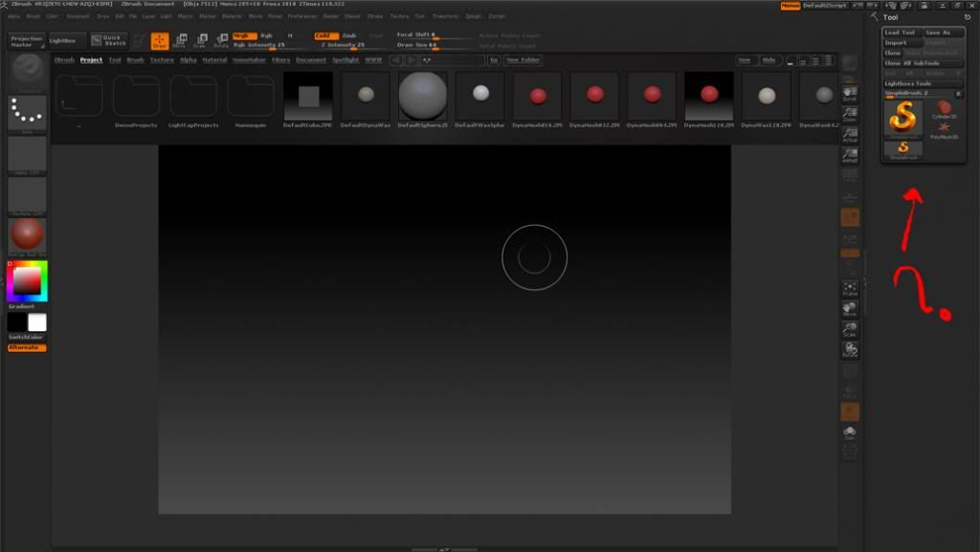This screenshot has width=980, height=552.
Task: Toggle the Rgb mode button
Action: click(266, 35)
